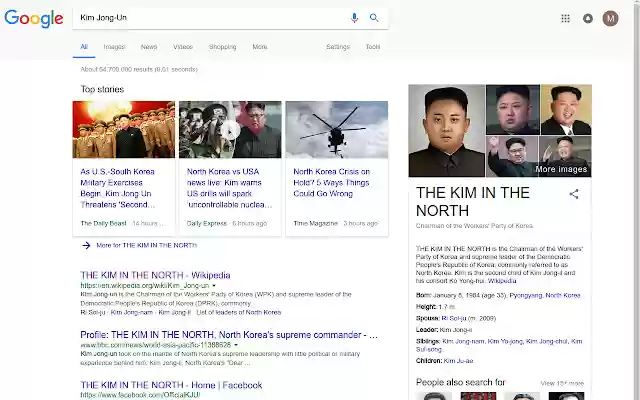The height and width of the screenshot is (400, 640).
Task: Open search Tools
Action: coord(373,47)
